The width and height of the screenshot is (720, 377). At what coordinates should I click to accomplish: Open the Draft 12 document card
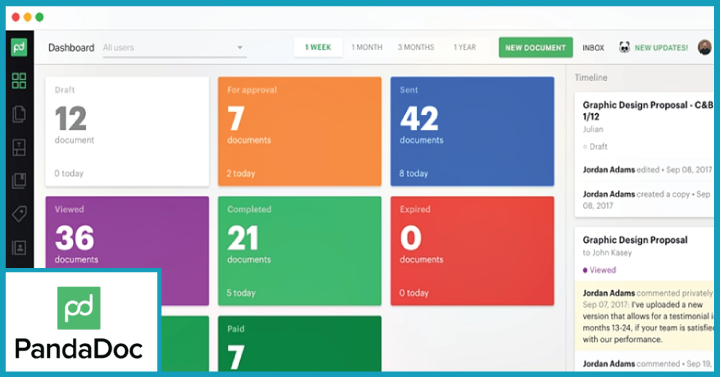pyautogui.click(x=127, y=131)
